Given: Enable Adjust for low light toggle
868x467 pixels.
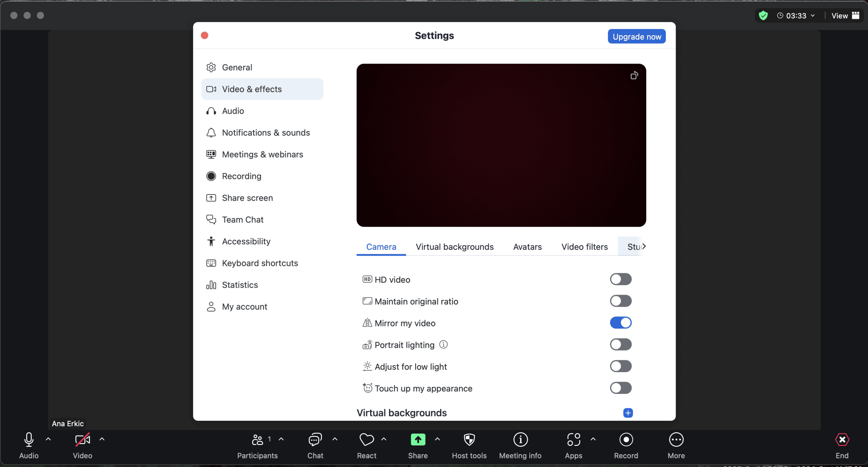Looking at the screenshot, I should point(621,366).
